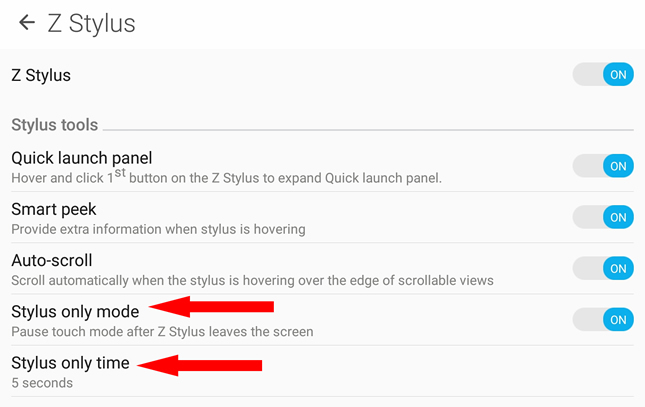This screenshot has width=645, height=407.
Task: Click the Z Stylus row label
Action: coord(41,75)
